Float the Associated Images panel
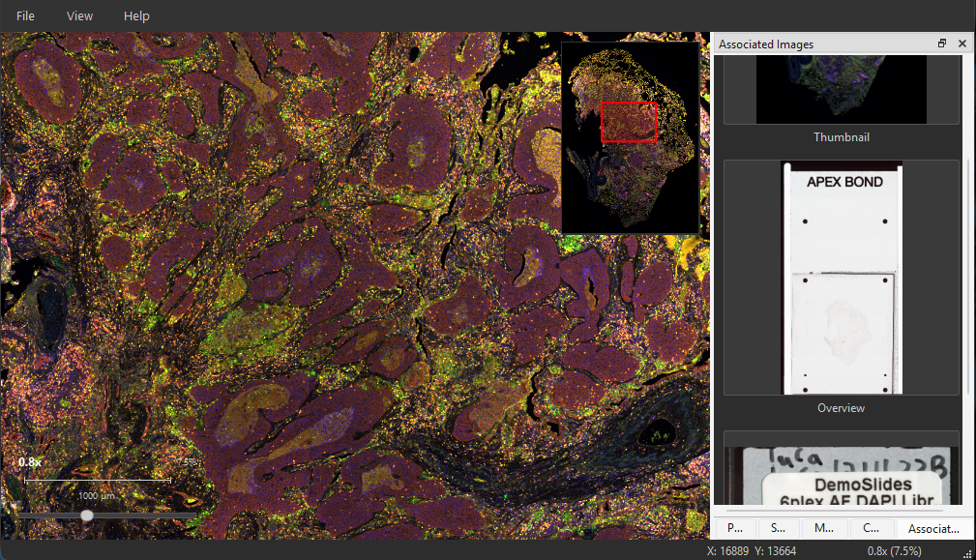Screen dimensions: 976x560 point(942,43)
